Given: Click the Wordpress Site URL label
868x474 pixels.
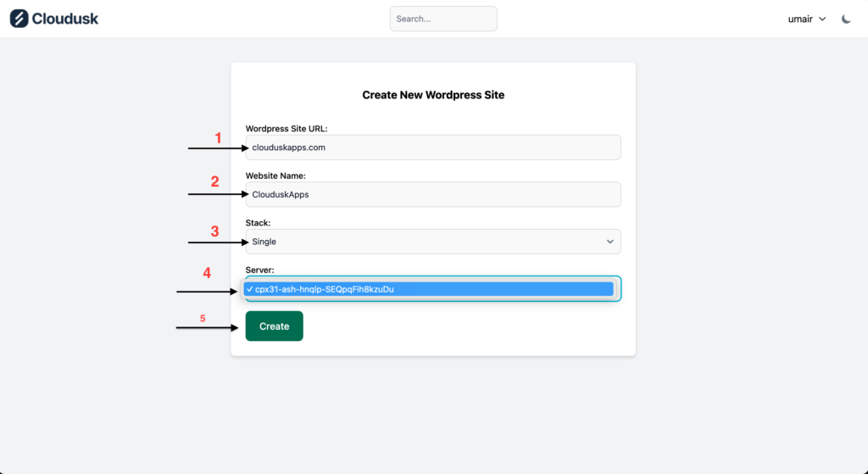Looking at the screenshot, I should pyautogui.click(x=287, y=129).
